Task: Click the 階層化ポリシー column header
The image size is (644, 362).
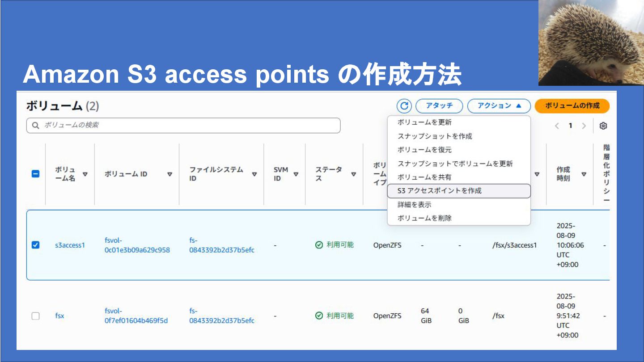Action: 606,174
